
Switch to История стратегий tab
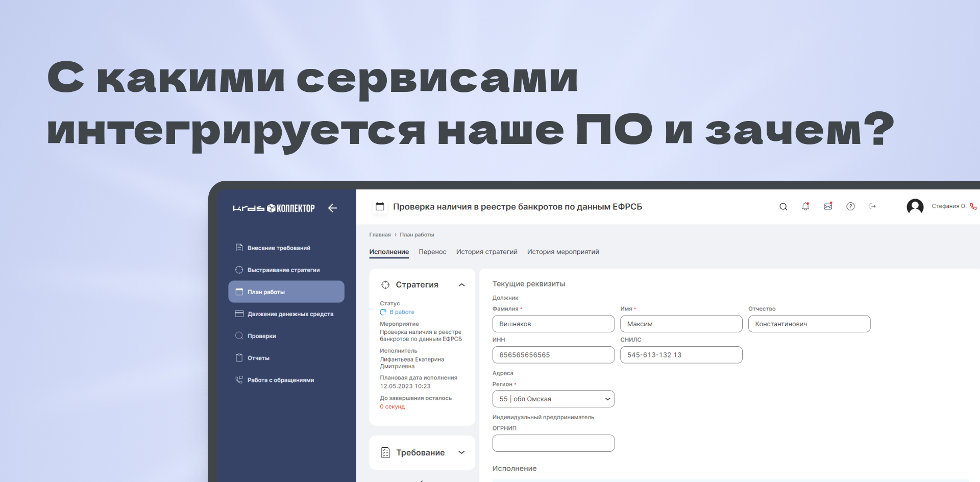[x=486, y=252]
